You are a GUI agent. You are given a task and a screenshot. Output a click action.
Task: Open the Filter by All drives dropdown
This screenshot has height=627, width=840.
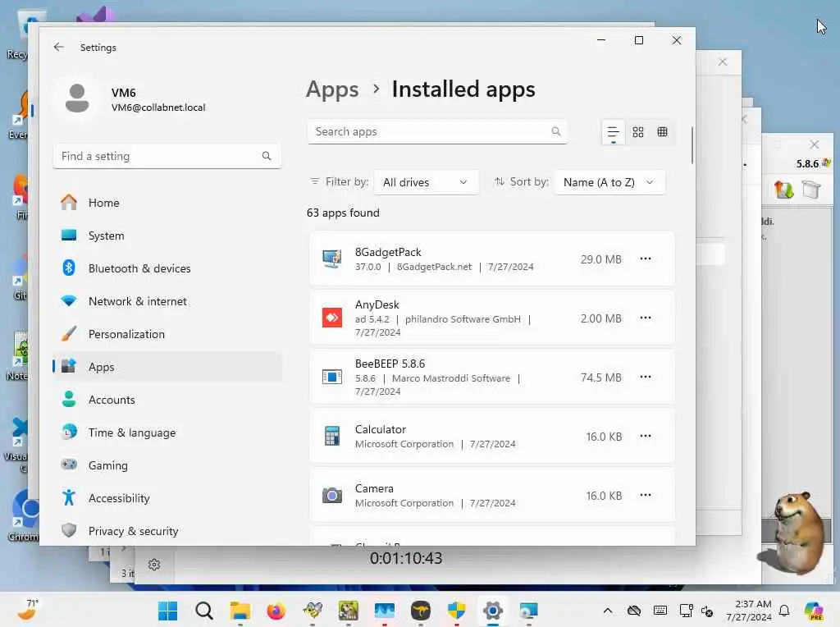point(426,182)
